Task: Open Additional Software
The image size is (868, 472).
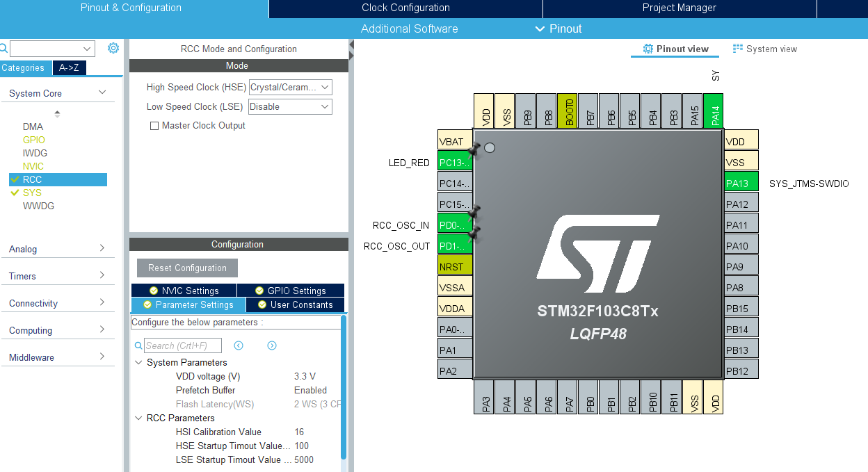Action: click(409, 29)
